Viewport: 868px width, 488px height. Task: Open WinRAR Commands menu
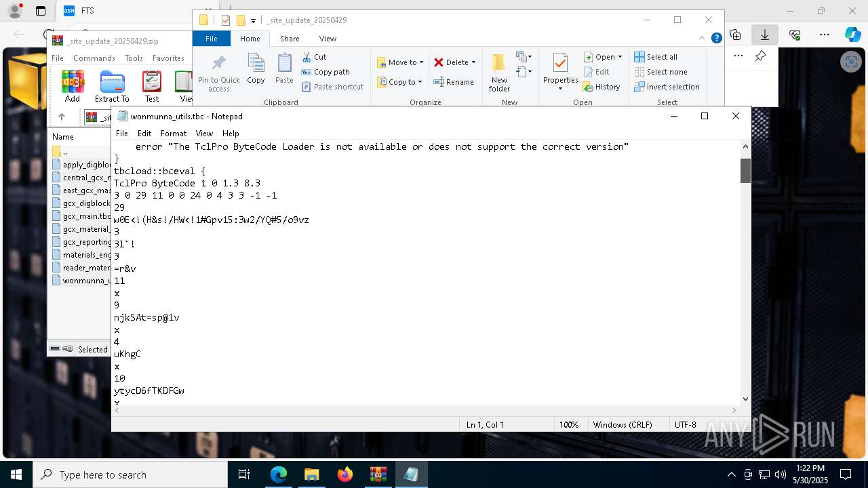(x=94, y=58)
